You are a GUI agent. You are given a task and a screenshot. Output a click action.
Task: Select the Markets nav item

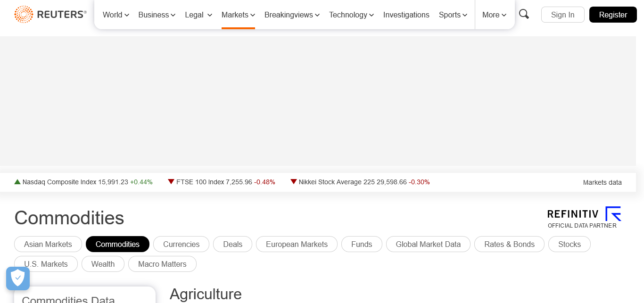238,15
